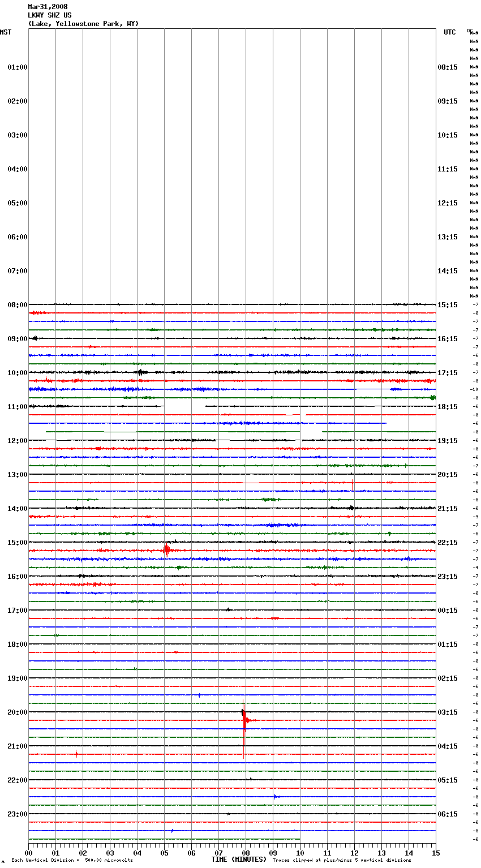The width and height of the screenshot is (481, 868).
Task: Click the '09:00' MST time label
Action: 18,339
